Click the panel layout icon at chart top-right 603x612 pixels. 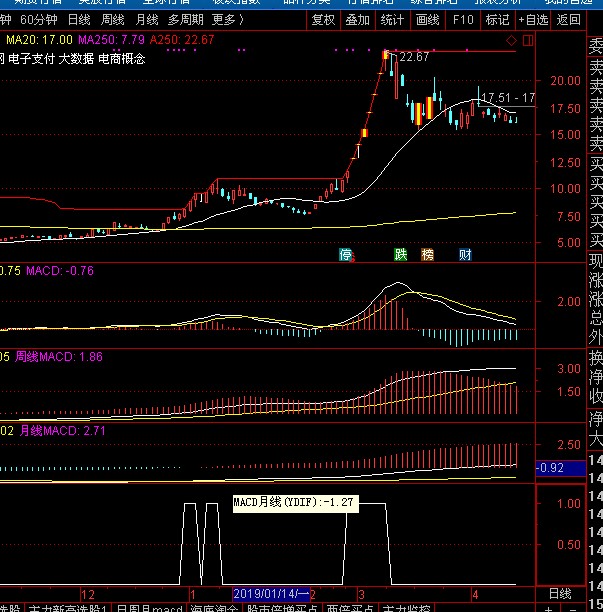[526, 40]
